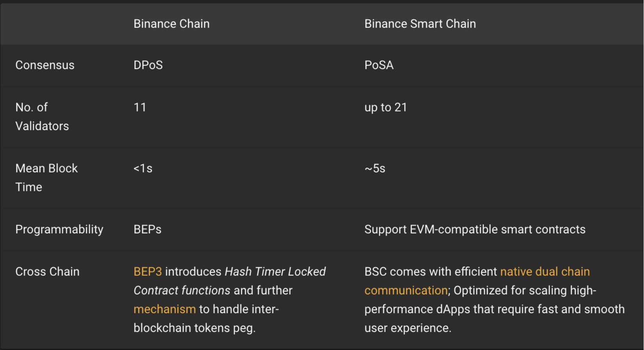
Task: Click the Consensus row label
Action: coord(44,65)
